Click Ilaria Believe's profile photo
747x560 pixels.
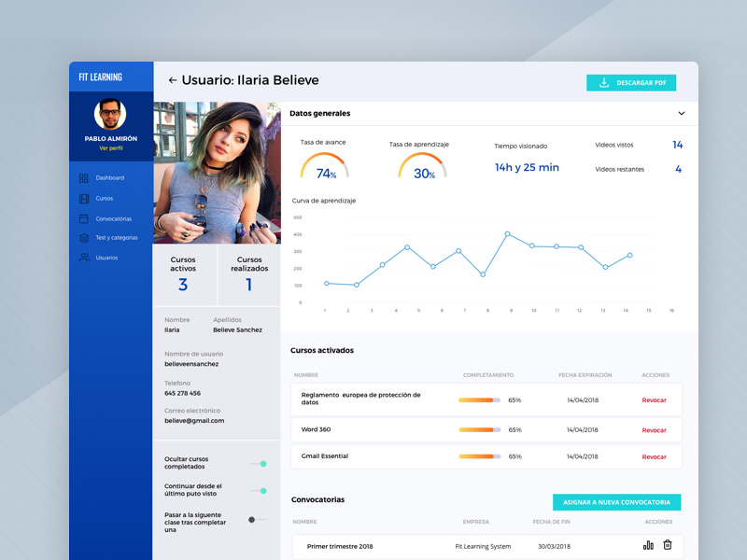[x=217, y=173]
